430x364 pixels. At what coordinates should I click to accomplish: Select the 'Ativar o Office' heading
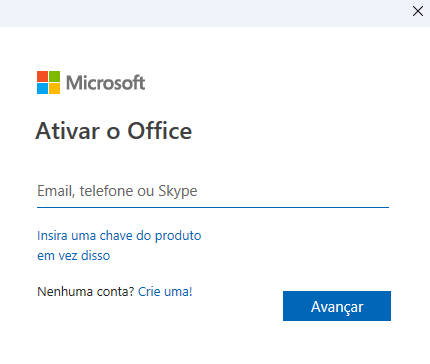pos(114,131)
